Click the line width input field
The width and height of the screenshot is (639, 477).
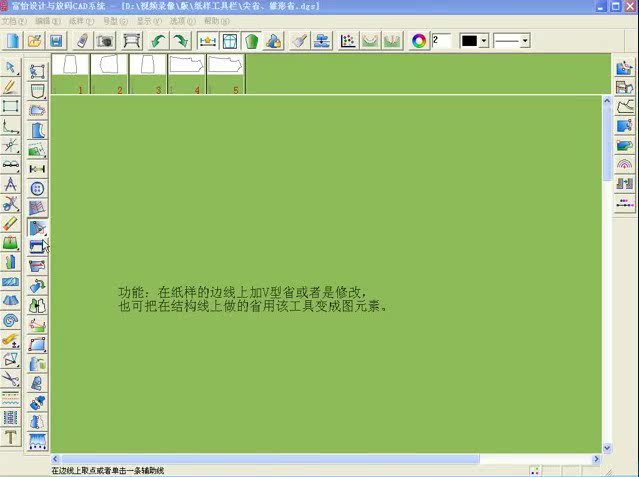pyautogui.click(x=441, y=41)
